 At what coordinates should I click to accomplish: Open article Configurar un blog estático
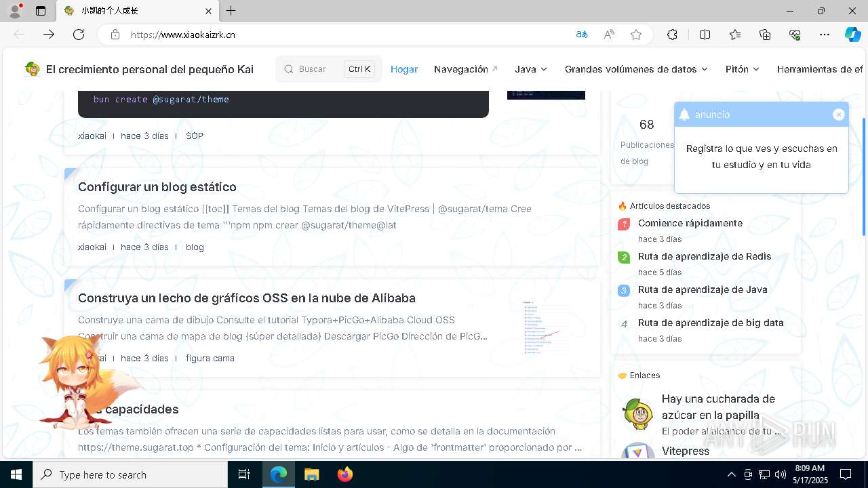pyautogui.click(x=157, y=187)
